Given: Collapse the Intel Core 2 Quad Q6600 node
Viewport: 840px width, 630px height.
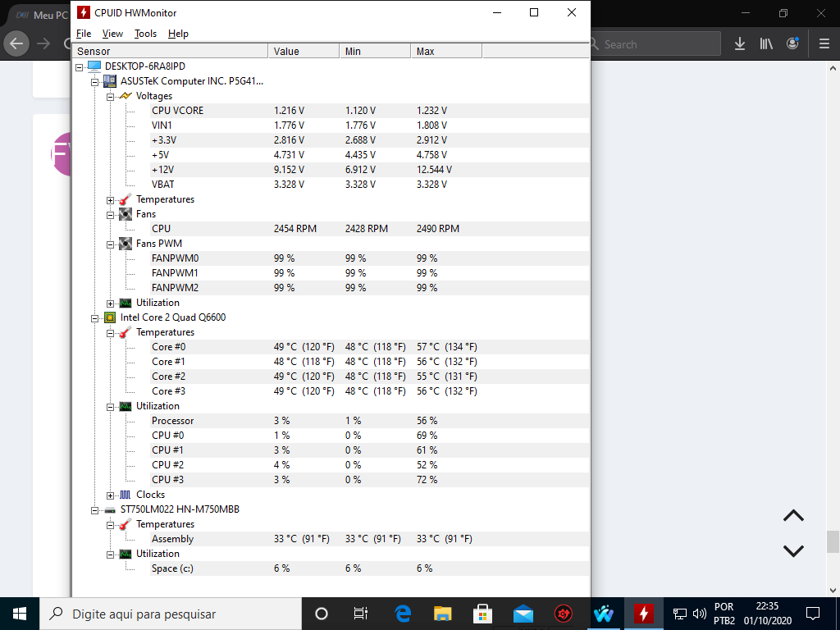Looking at the screenshot, I should click(95, 319).
